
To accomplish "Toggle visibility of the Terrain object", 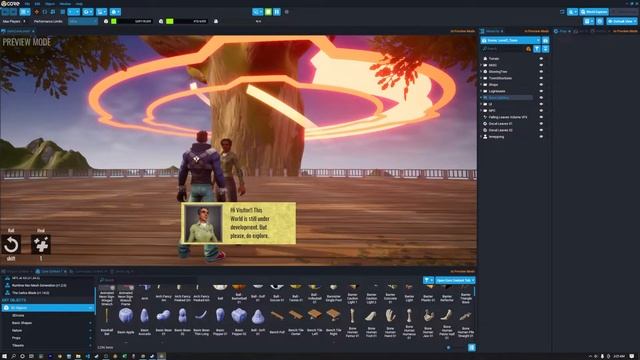I will coord(542,59).
